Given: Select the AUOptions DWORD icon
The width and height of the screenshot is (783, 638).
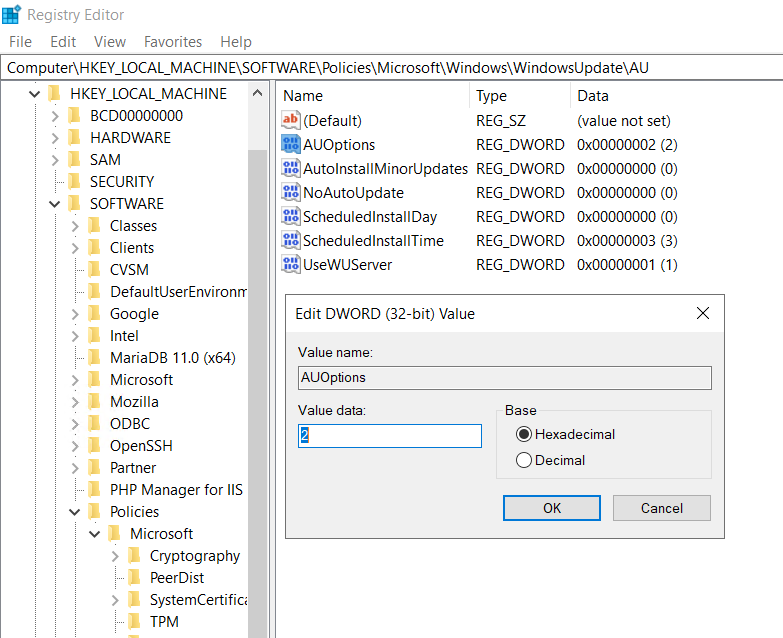Looking at the screenshot, I should [x=291, y=144].
